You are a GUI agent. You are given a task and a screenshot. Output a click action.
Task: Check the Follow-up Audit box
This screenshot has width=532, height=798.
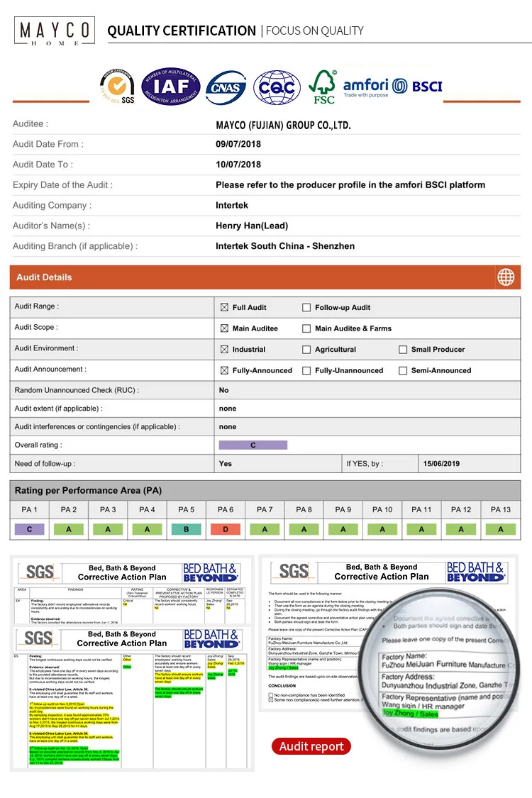[x=306, y=308]
